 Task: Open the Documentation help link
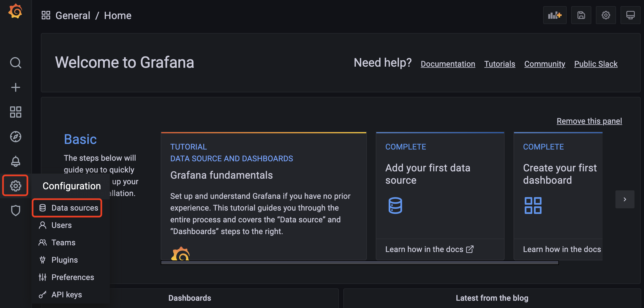(x=448, y=64)
